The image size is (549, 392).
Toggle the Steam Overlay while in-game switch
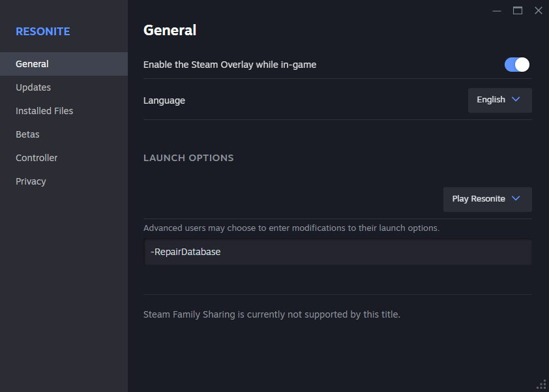tap(516, 65)
